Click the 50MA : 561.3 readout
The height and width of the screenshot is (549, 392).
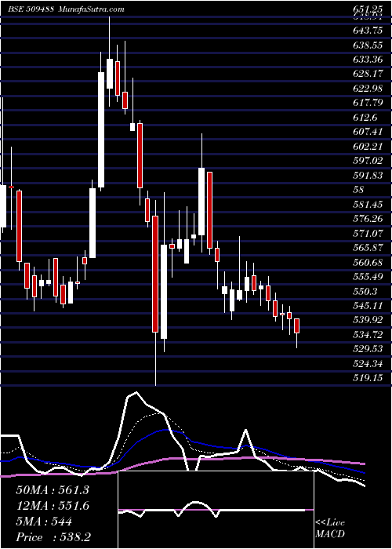coord(53,490)
